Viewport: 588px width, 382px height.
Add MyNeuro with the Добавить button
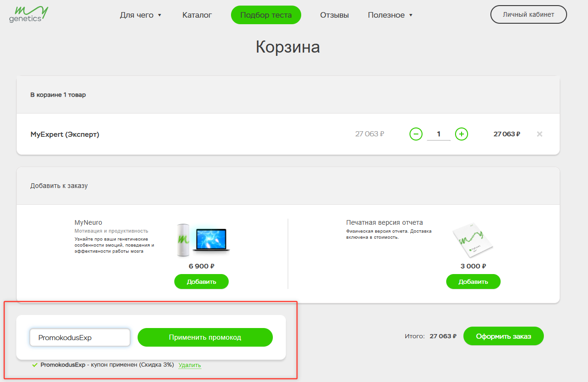click(x=201, y=281)
